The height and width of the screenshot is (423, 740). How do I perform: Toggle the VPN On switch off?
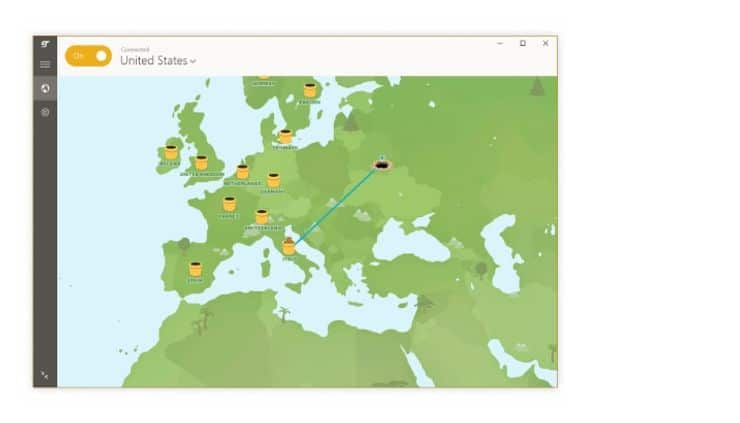(x=88, y=56)
